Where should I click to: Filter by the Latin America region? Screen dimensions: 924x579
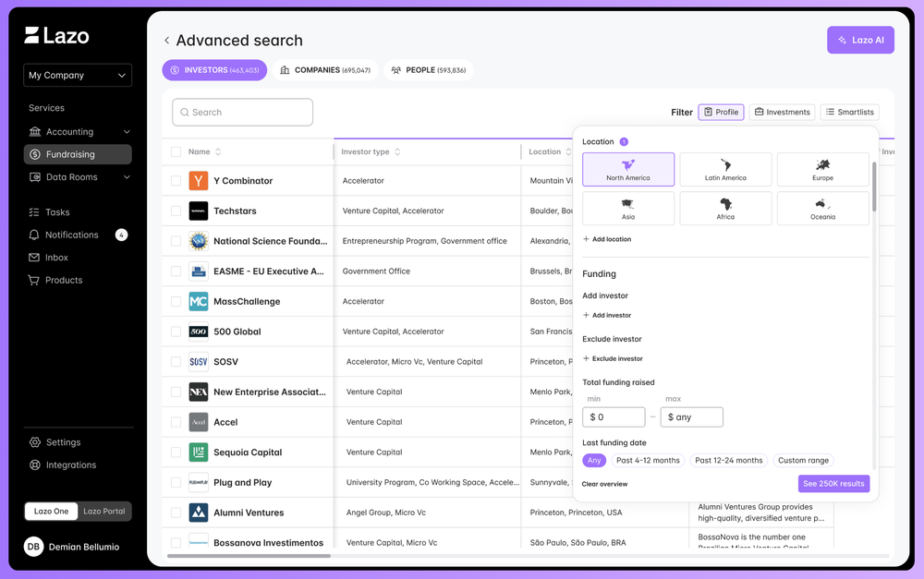725,170
